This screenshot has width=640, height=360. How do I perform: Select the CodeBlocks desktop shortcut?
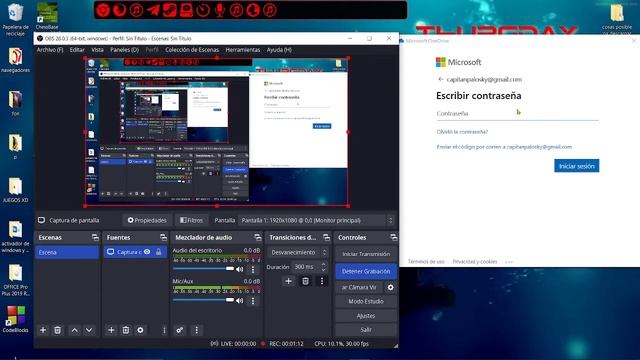tap(16, 319)
